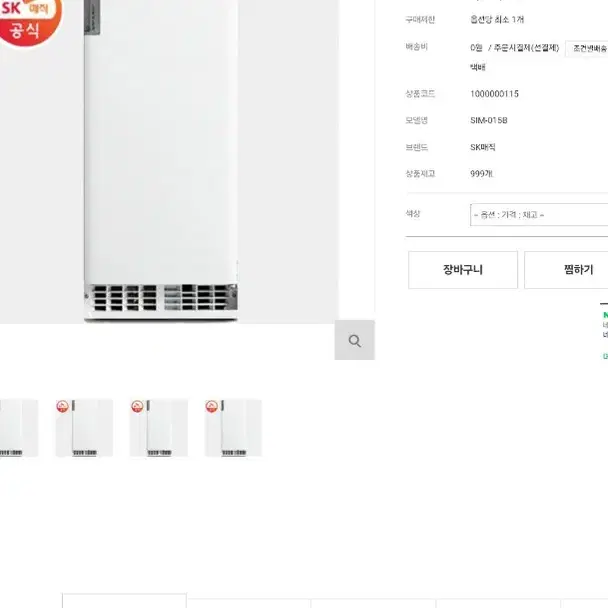
Task: Select the third product thumbnail
Action: (159, 428)
